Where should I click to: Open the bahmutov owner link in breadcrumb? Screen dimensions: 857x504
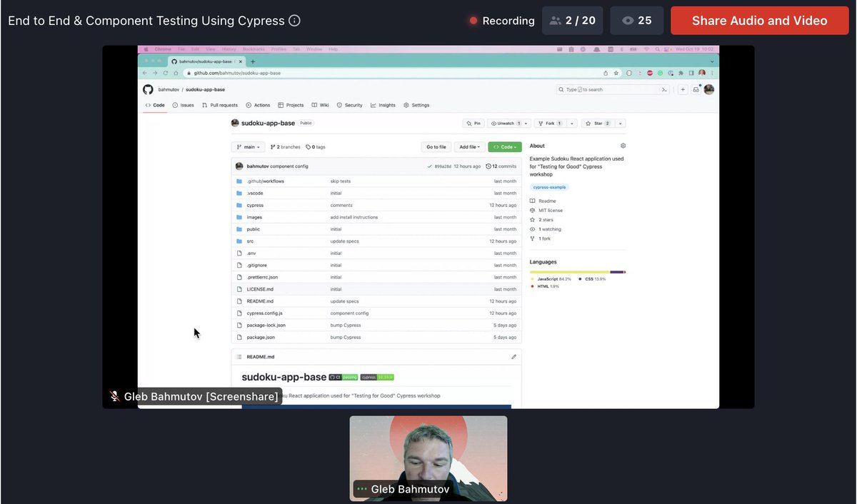169,90
